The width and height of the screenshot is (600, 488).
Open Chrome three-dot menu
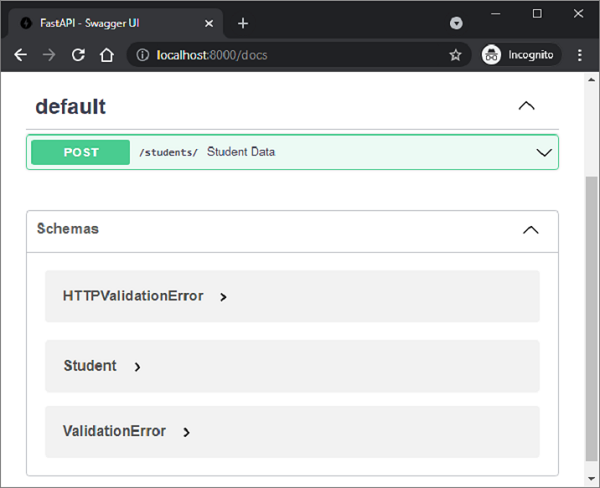tap(580, 55)
